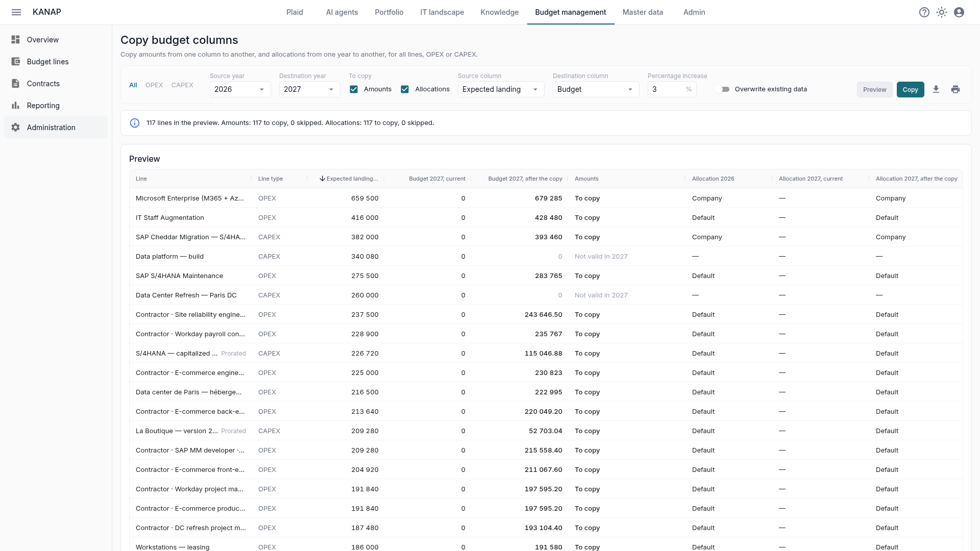Open the help question mark icon
The width and height of the screenshot is (980, 551).
click(x=924, y=12)
